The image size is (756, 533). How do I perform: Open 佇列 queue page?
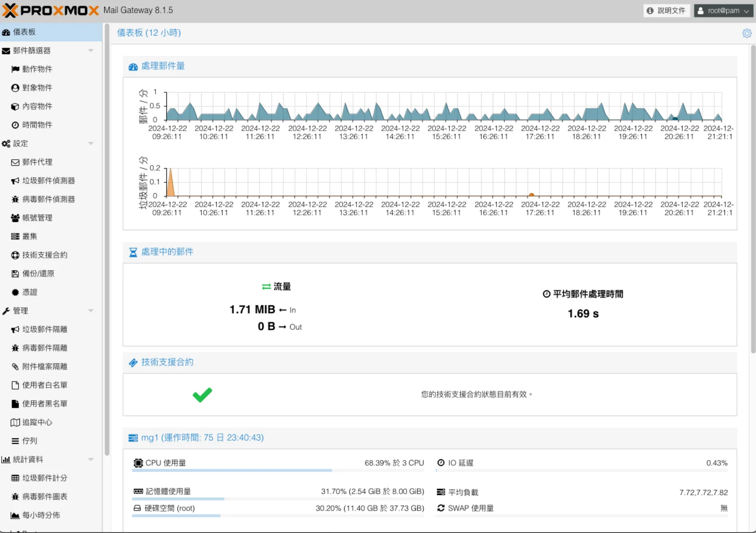pos(51,441)
